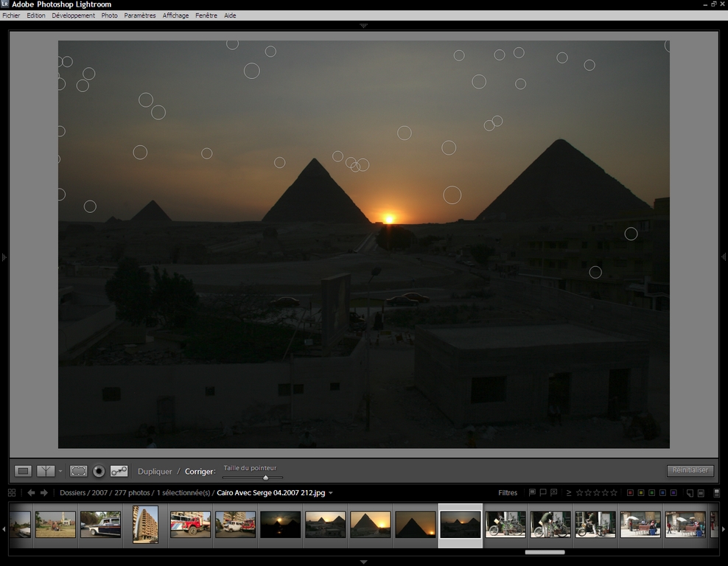This screenshot has height=566, width=728.
Task: Toggle the green color label filter
Action: click(x=652, y=492)
